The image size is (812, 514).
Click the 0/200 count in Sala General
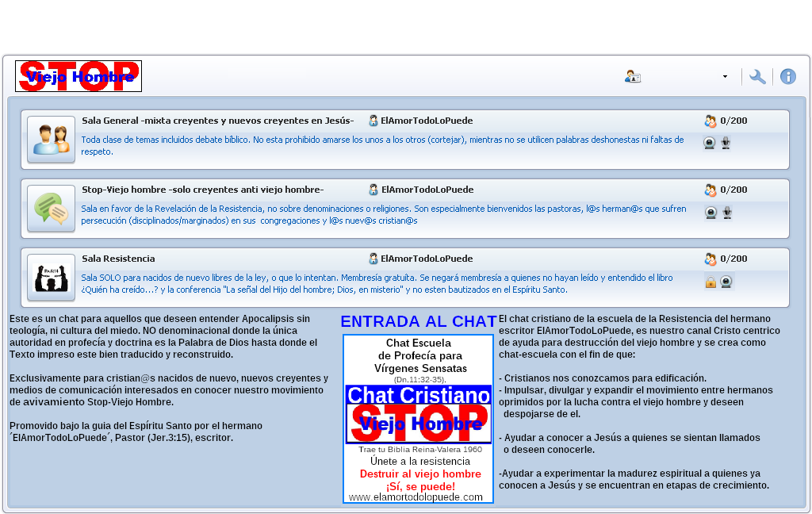[733, 121]
